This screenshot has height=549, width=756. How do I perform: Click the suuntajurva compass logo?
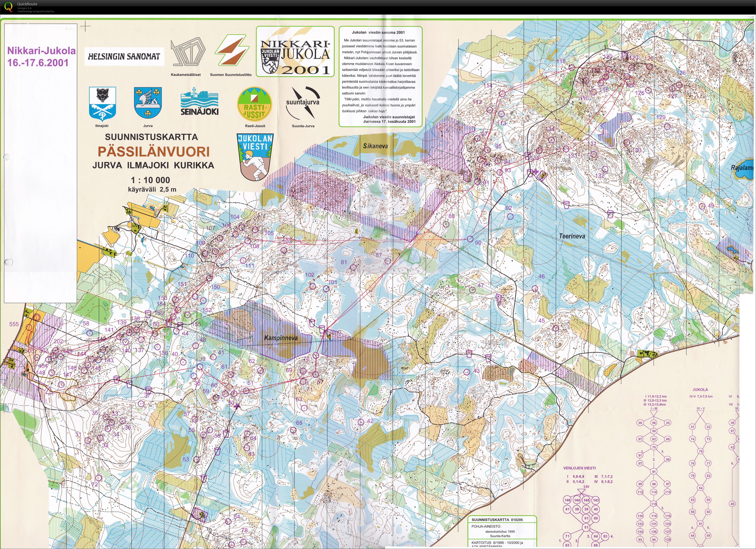[303, 103]
